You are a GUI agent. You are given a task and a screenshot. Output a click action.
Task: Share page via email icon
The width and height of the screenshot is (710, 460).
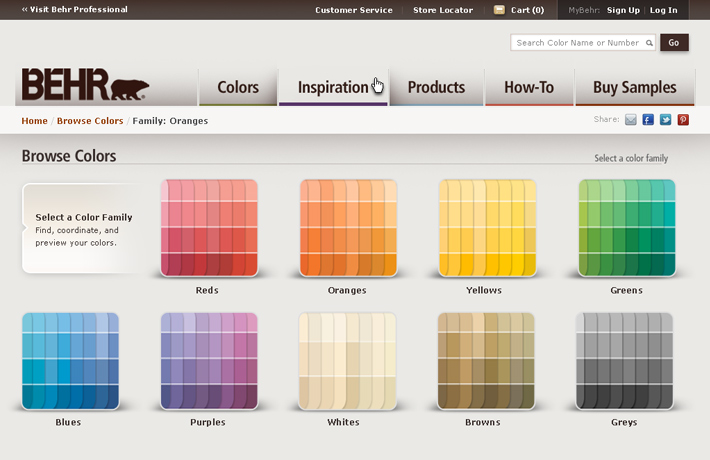[x=631, y=120]
